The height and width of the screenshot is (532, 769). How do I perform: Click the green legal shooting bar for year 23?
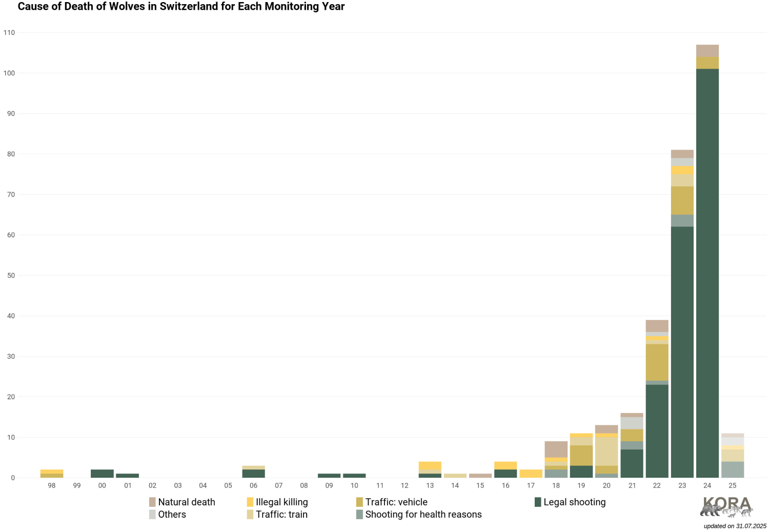click(x=682, y=352)
